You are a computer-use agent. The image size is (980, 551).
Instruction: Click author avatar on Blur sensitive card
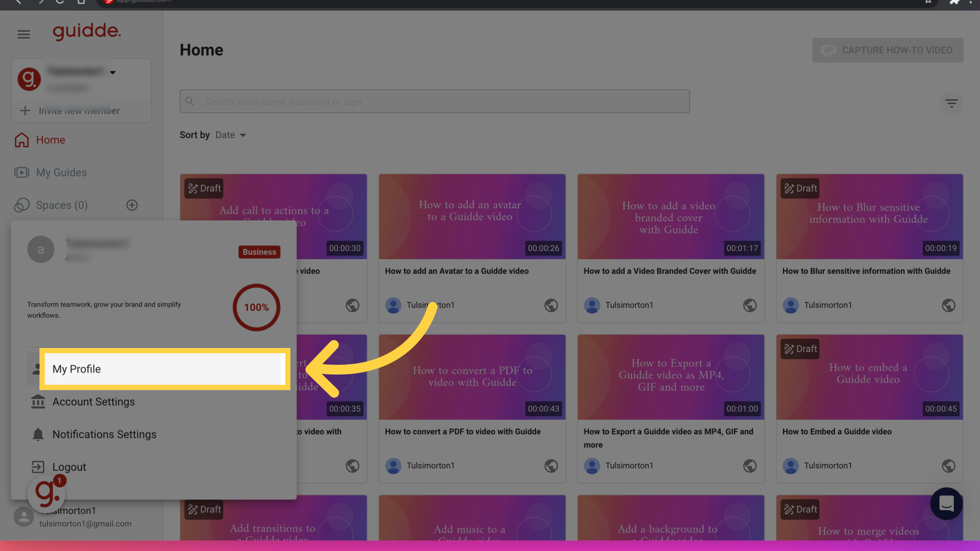click(x=791, y=305)
